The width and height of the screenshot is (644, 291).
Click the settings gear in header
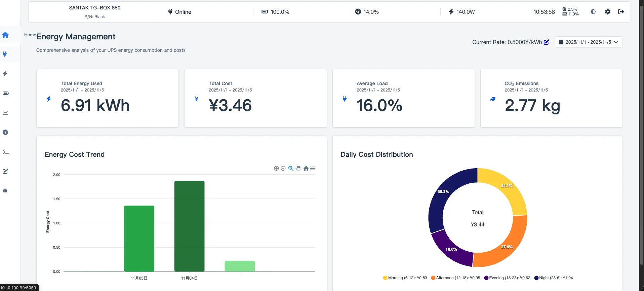[x=607, y=12]
